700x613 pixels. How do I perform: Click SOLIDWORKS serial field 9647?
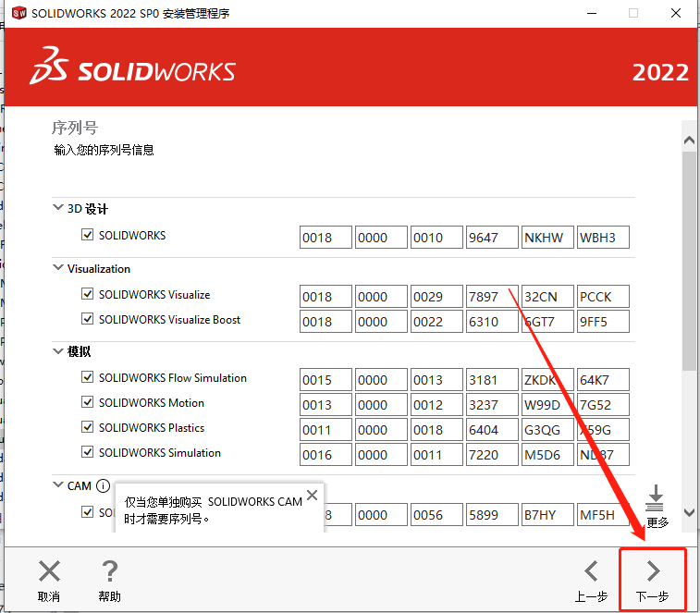tap(492, 237)
